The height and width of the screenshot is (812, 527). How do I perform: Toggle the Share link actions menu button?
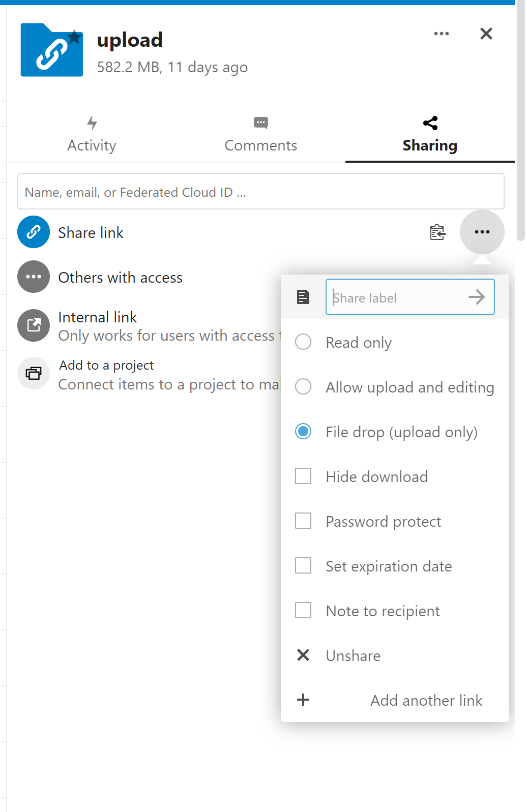tap(482, 232)
